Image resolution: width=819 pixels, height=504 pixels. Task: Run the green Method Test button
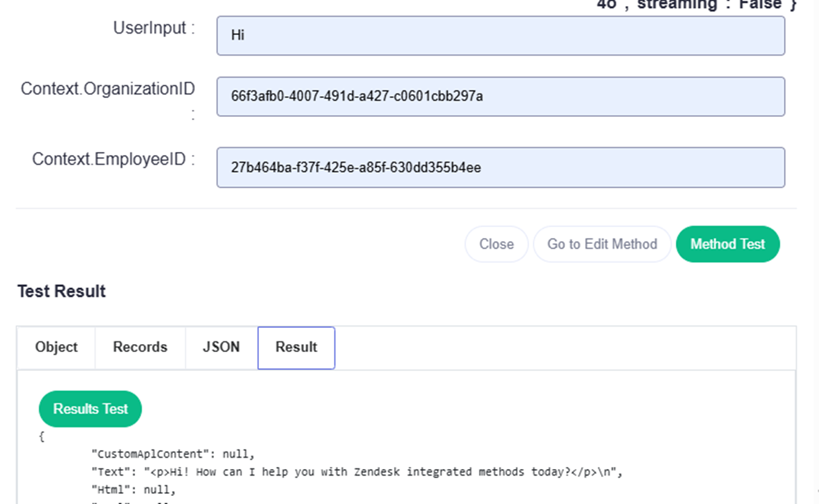(728, 244)
